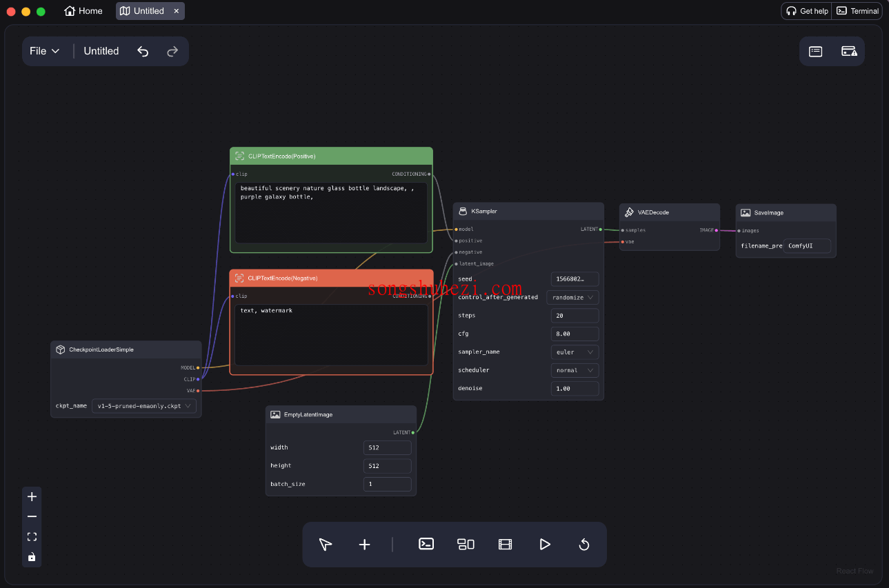Undo the last action
The height and width of the screenshot is (588, 889).
[143, 51]
